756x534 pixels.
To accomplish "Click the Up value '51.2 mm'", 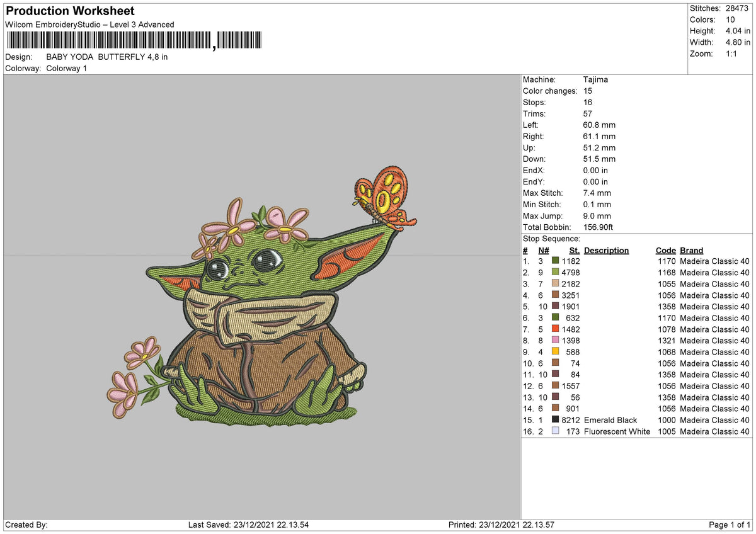I will point(599,148).
